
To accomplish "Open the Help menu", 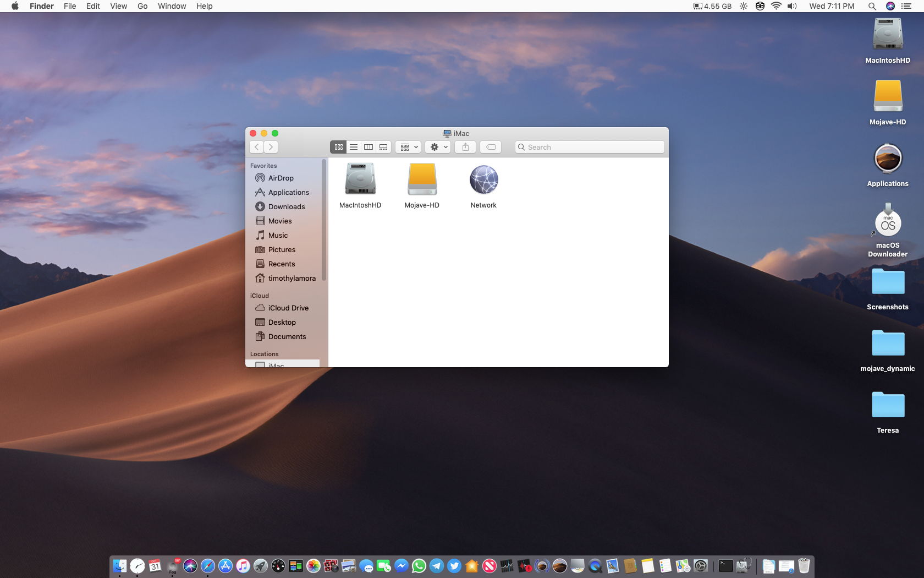I will coord(204,6).
